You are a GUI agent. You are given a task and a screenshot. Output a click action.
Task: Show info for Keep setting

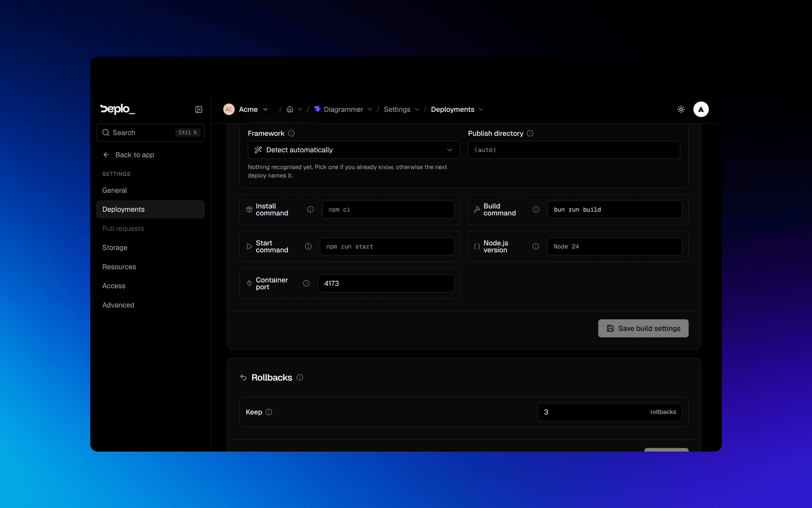pos(269,412)
